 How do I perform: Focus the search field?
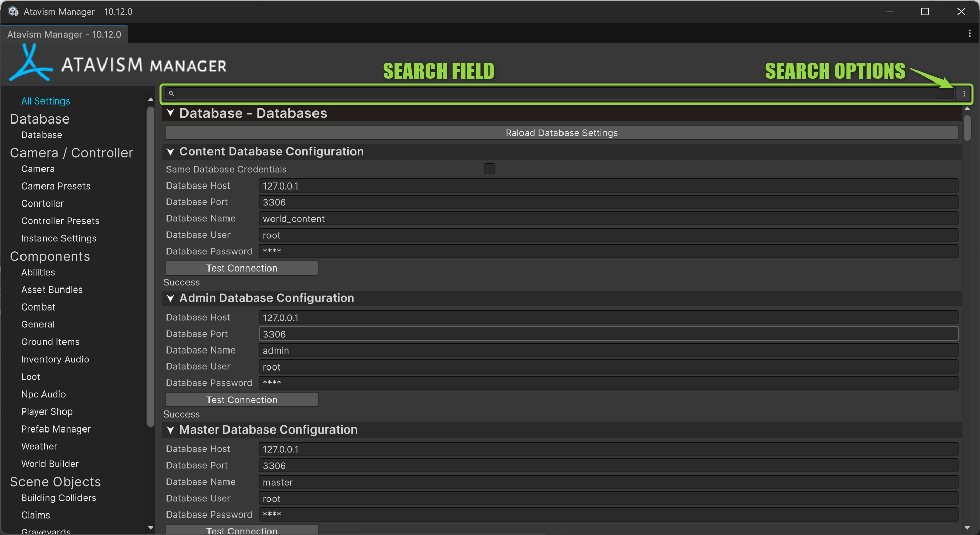coord(560,94)
